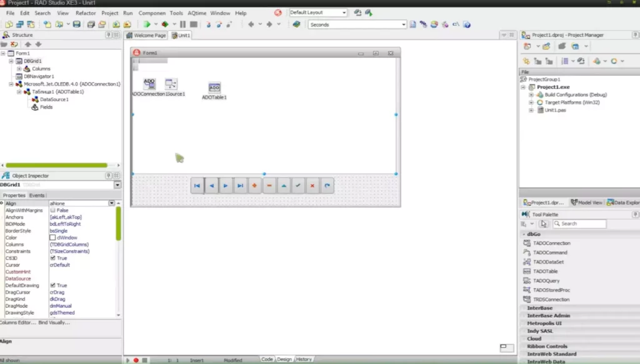Open the Align property dropdown
The height and width of the screenshot is (364, 640).
(111, 204)
